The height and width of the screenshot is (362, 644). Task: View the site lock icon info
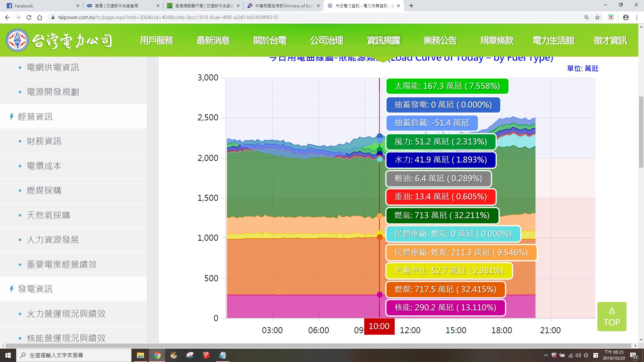click(x=53, y=17)
